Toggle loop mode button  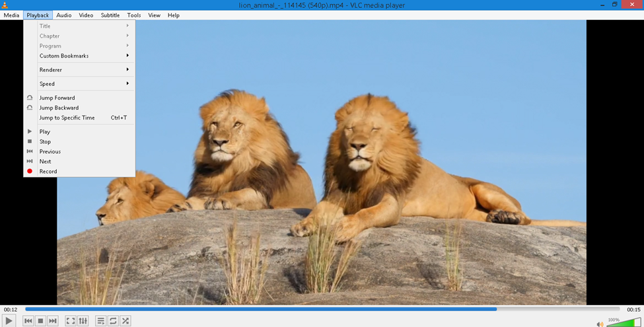[113, 321]
